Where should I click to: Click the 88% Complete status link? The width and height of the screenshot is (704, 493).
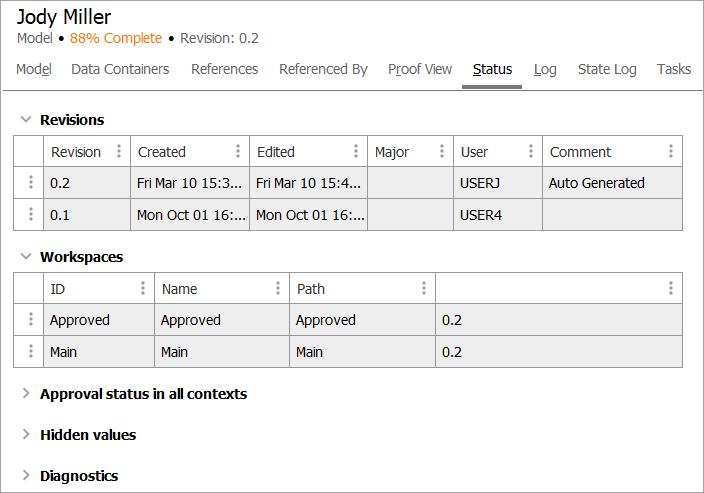[x=116, y=38]
